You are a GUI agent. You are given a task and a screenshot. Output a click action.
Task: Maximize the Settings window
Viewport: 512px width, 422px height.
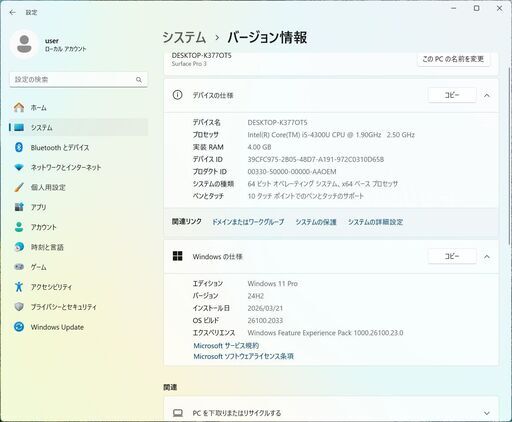pyautogui.click(x=477, y=8)
